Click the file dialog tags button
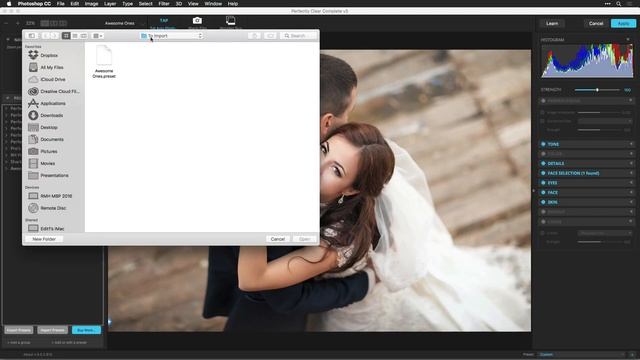Screen dimensions: 640x360 (271, 36)
